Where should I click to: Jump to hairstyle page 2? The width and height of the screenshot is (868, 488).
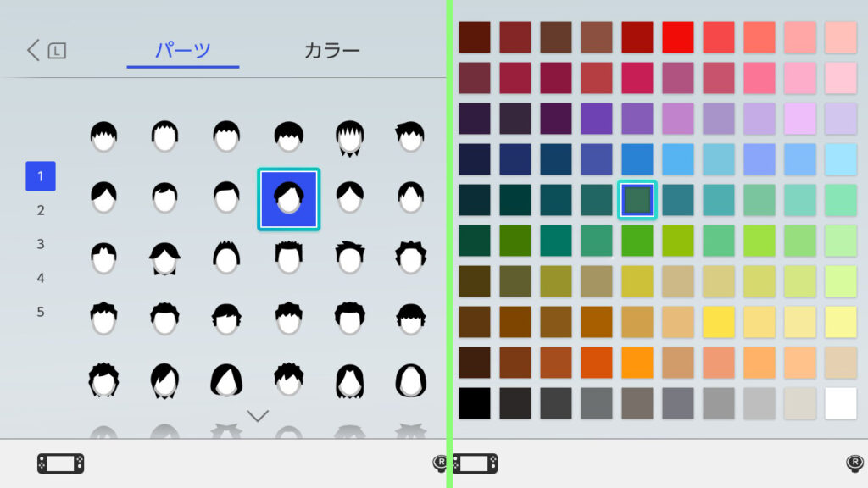point(41,210)
